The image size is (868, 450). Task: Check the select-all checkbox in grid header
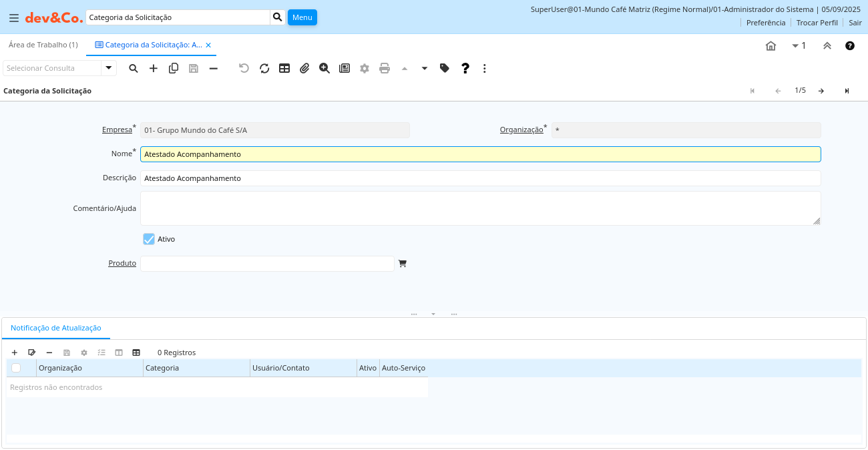click(x=16, y=368)
